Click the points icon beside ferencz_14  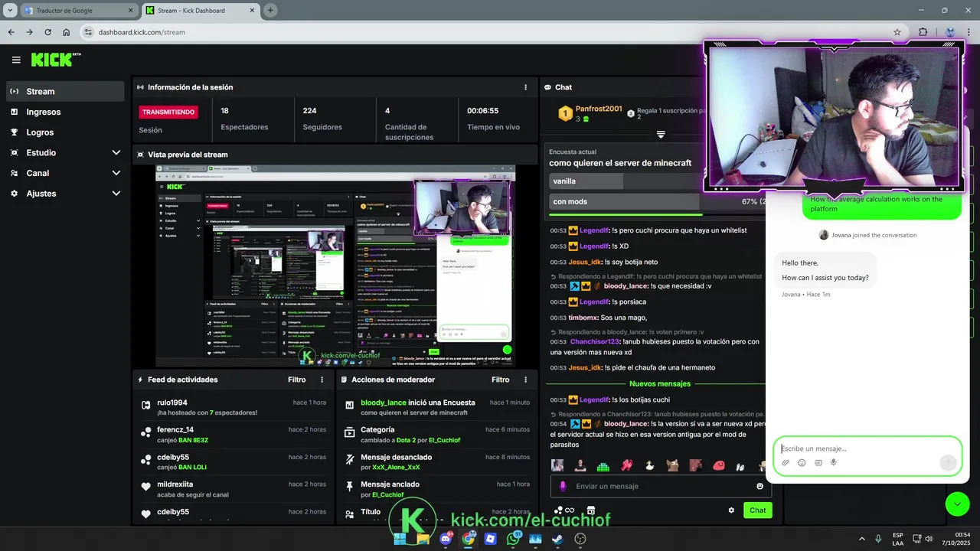tap(145, 432)
